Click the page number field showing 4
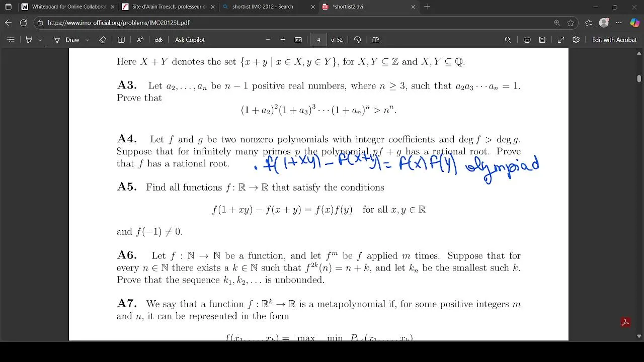Image resolution: width=644 pixels, height=362 pixels. (x=318, y=40)
